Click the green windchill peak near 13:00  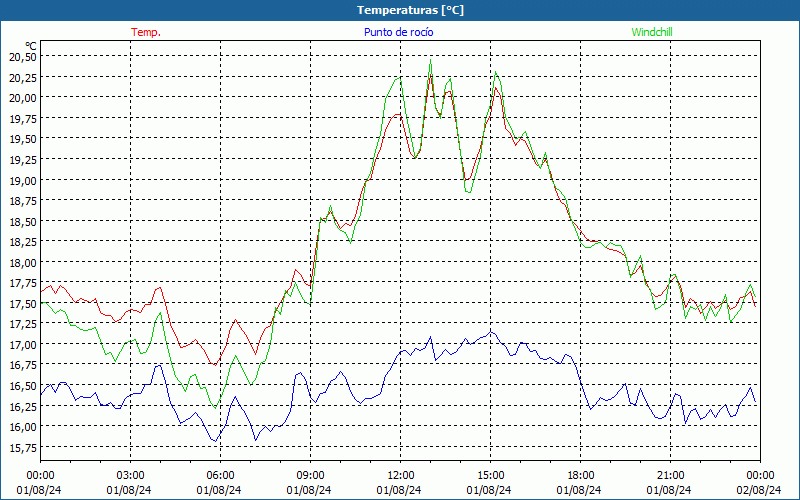431,60
